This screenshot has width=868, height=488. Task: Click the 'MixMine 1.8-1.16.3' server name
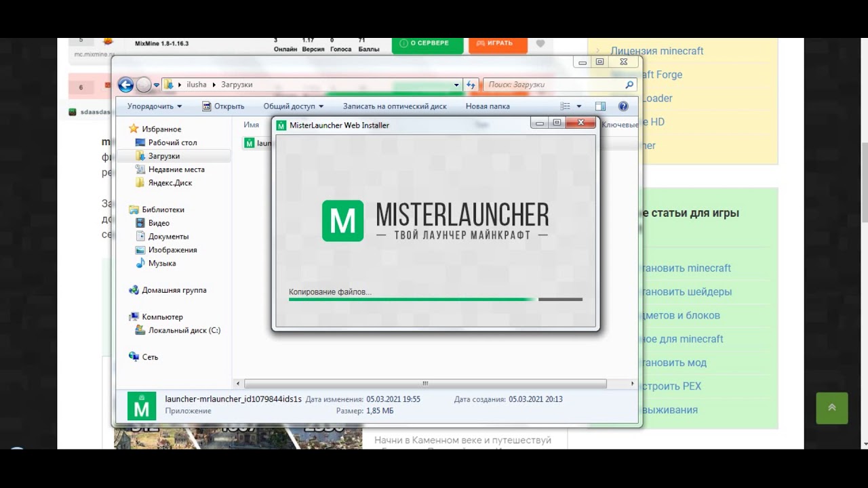pos(161,43)
